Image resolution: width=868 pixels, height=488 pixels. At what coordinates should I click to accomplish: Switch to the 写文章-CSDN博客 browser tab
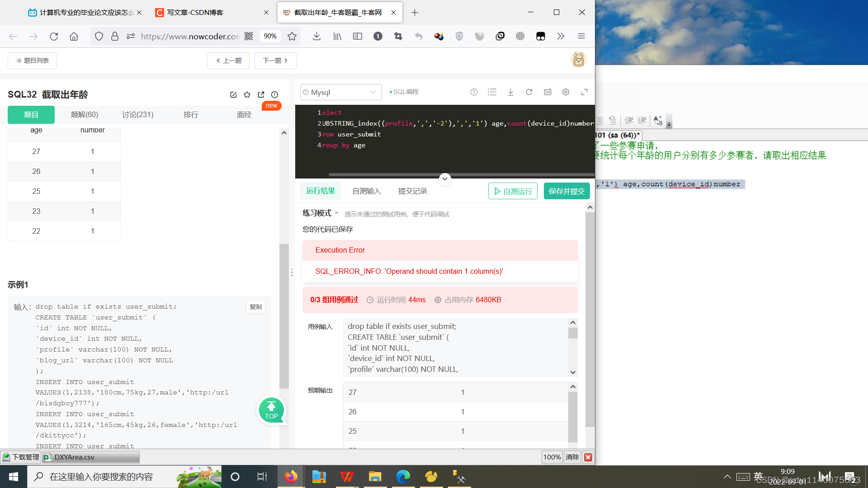pyautogui.click(x=212, y=12)
